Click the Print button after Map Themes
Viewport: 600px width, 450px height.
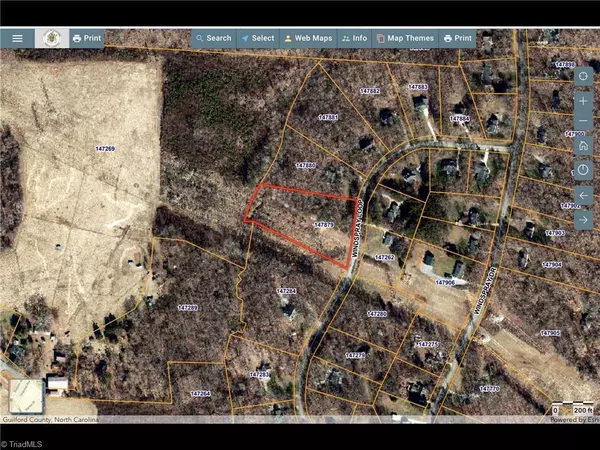click(x=458, y=38)
